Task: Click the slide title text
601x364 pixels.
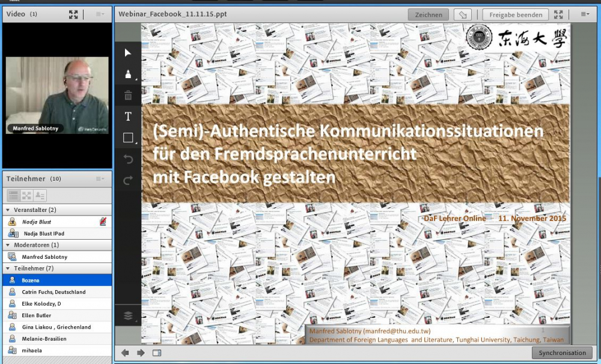Action: point(348,154)
